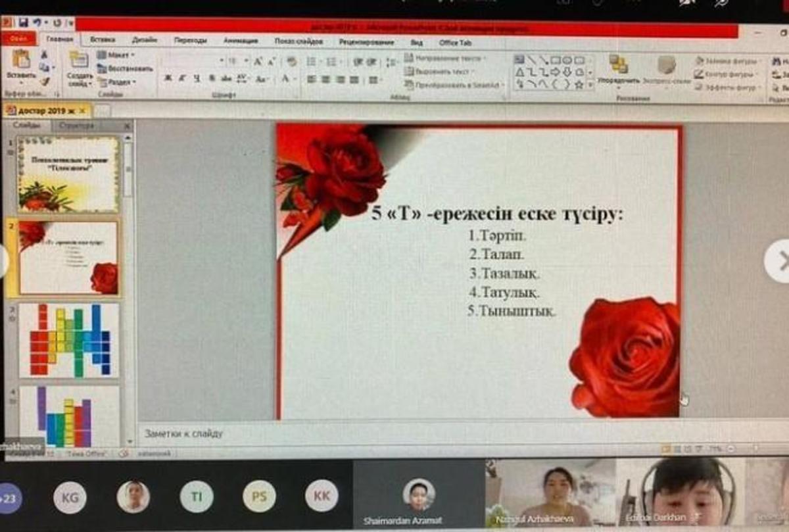Toggle underline (Ч) formatting
The height and width of the screenshot is (532, 789).
pos(196,79)
